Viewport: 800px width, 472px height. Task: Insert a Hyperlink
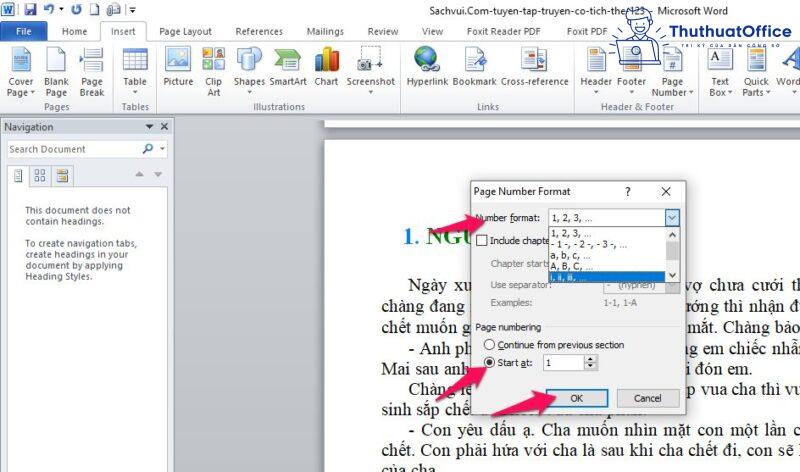[x=427, y=66]
